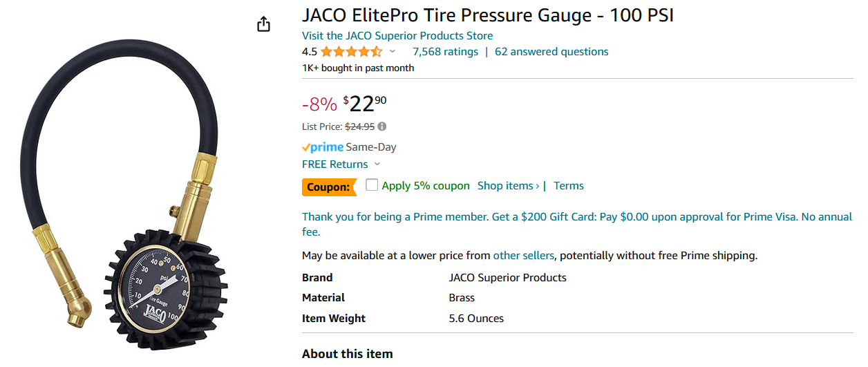Open the coupon Terms link
868x367 pixels.
pyautogui.click(x=569, y=186)
